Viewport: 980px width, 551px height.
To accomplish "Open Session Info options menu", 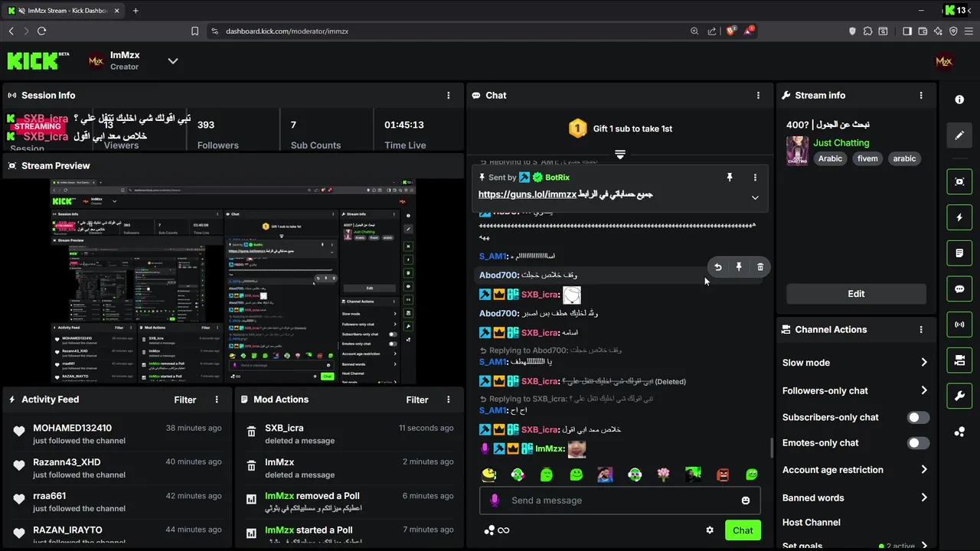I will tap(449, 96).
